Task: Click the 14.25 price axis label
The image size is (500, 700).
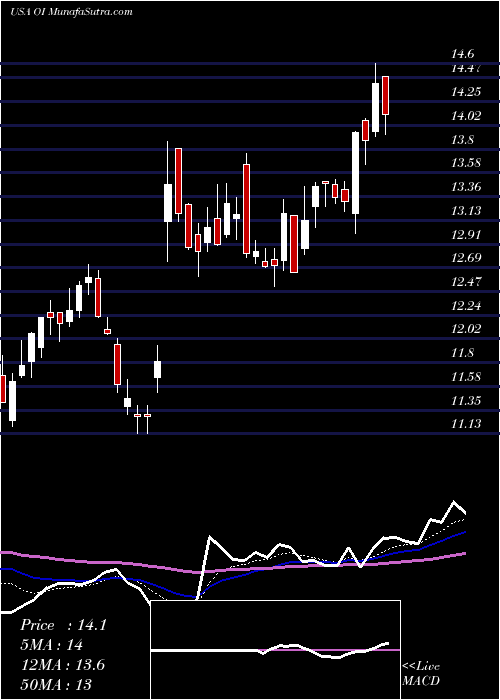Action: (x=466, y=92)
